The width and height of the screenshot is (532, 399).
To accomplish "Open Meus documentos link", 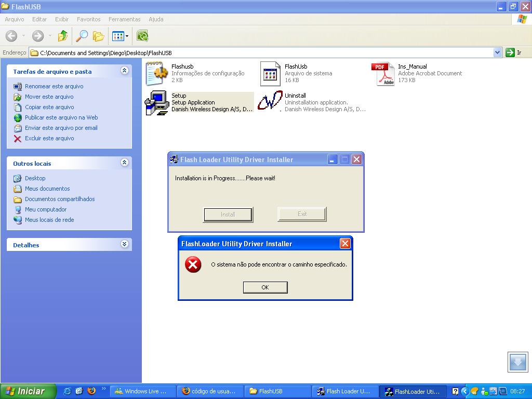I will [47, 189].
